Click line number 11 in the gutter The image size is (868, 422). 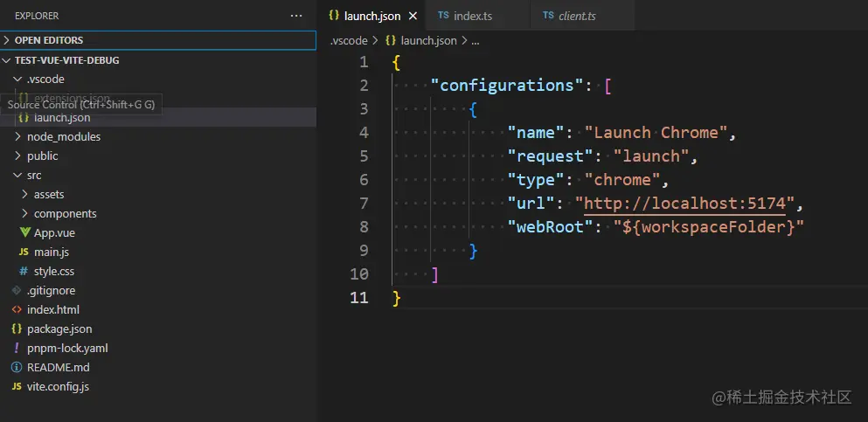[x=359, y=298]
